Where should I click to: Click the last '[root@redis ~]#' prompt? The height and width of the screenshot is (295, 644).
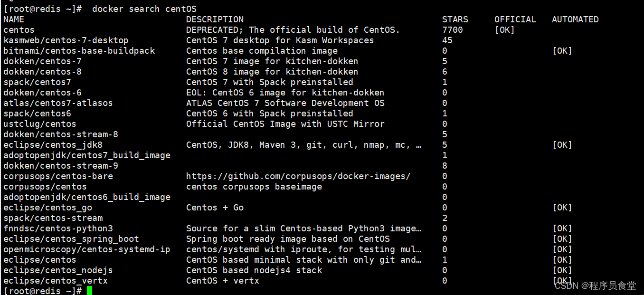pyautogui.click(x=43, y=291)
